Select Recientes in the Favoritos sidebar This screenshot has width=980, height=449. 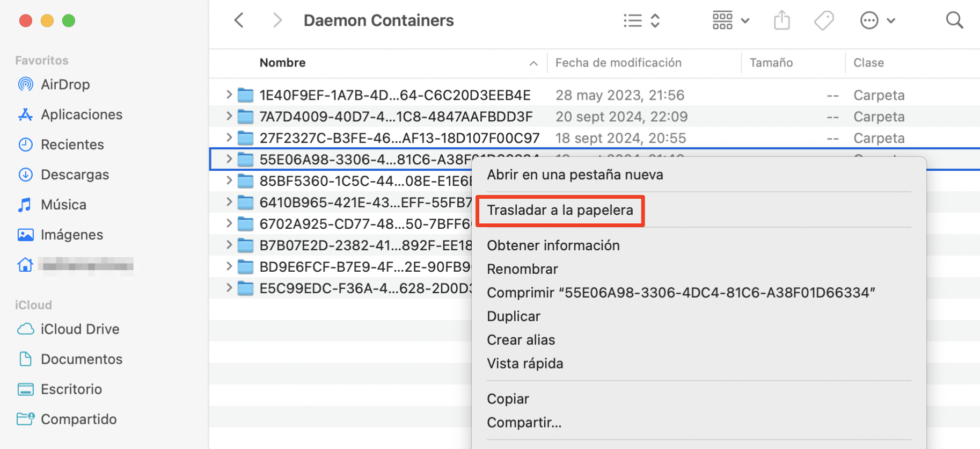[72, 144]
